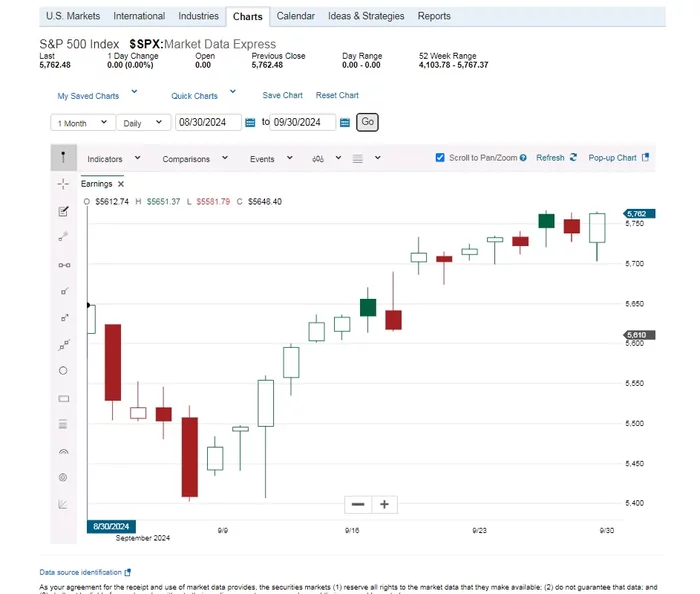Open Scroll to Pan/Zoom help icon
This screenshot has height=594, width=700.
(523, 158)
